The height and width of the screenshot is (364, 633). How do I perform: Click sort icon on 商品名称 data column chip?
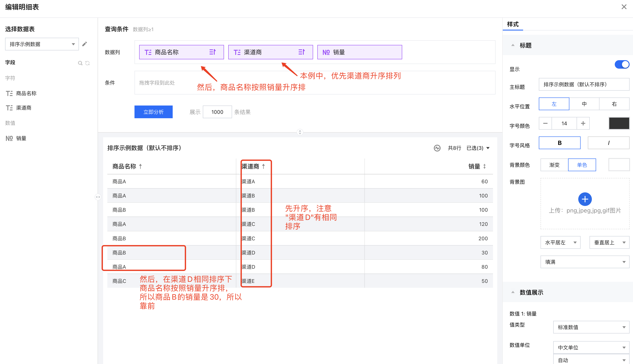pyautogui.click(x=213, y=52)
